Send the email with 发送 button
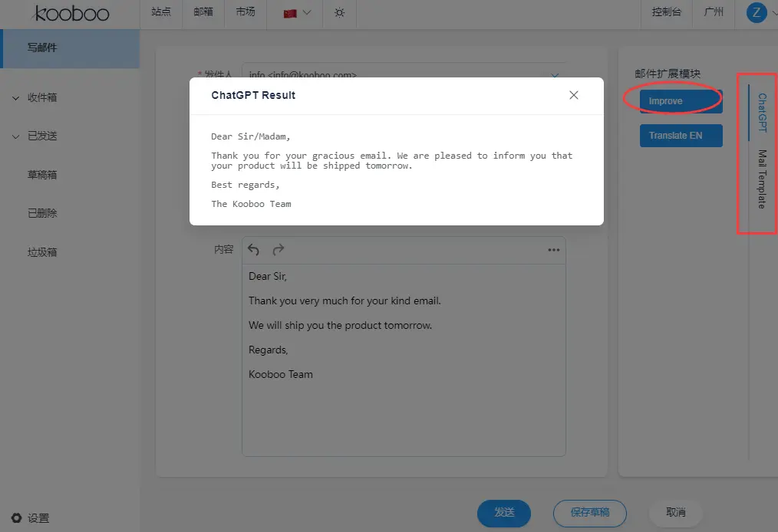 pos(503,513)
